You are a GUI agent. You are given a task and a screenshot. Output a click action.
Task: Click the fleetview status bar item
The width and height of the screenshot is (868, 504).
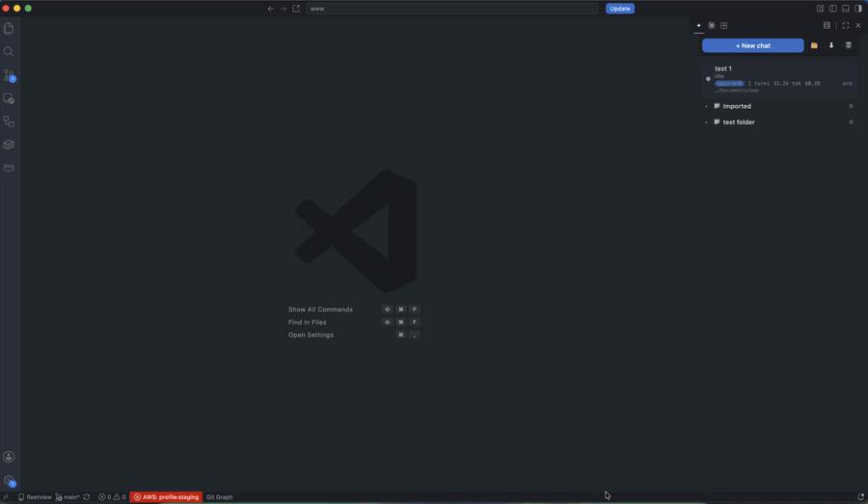pos(35,497)
